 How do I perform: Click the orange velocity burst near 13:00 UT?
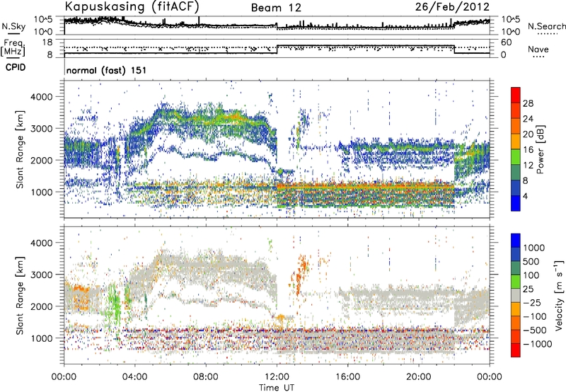pyautogui.click(x=301, y=274)
